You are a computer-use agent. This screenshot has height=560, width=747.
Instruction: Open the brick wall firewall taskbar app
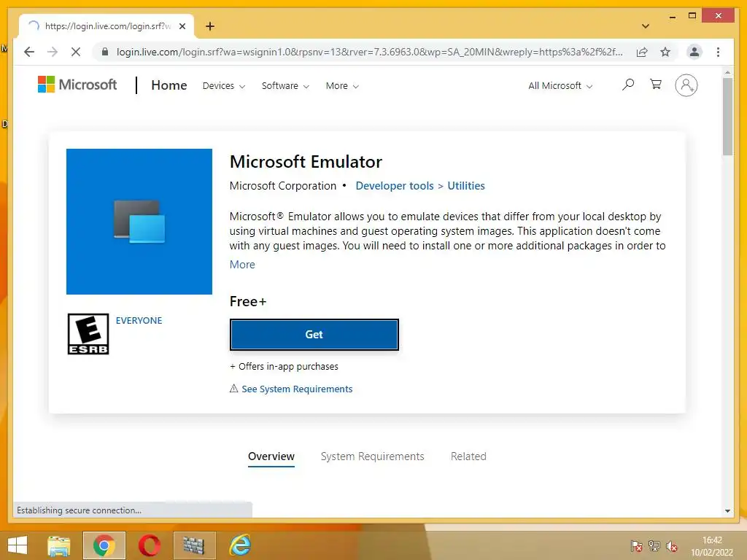click(194, 545)
